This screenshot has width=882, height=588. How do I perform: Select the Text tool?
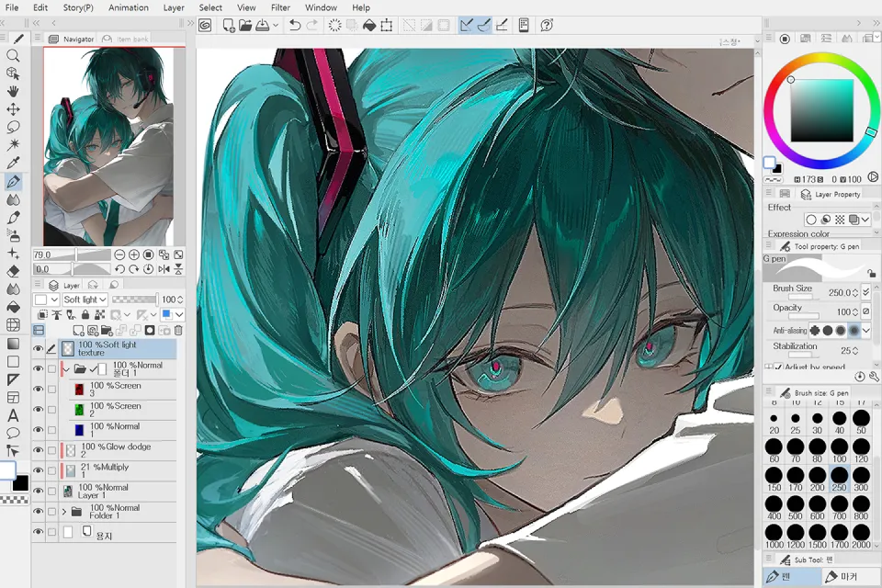13,415
